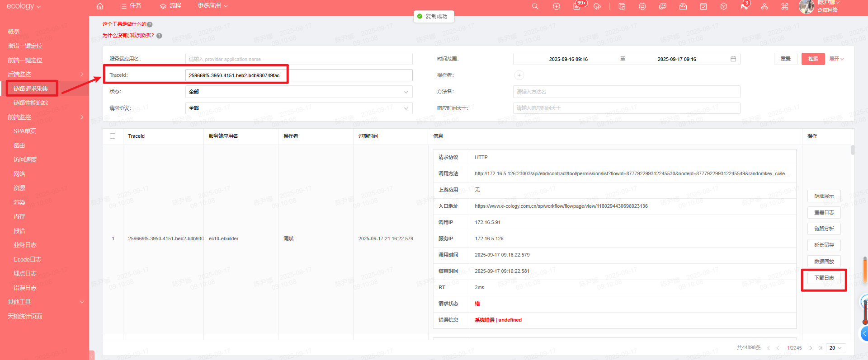Open the mail envelope icon in header
Viewport: 868px width, 360px height.
click(683, 6)
